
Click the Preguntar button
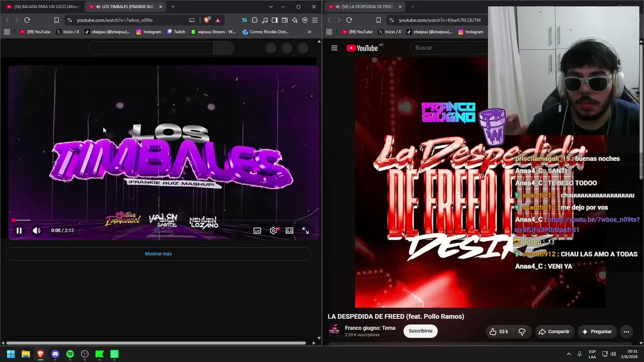point(597,331)
